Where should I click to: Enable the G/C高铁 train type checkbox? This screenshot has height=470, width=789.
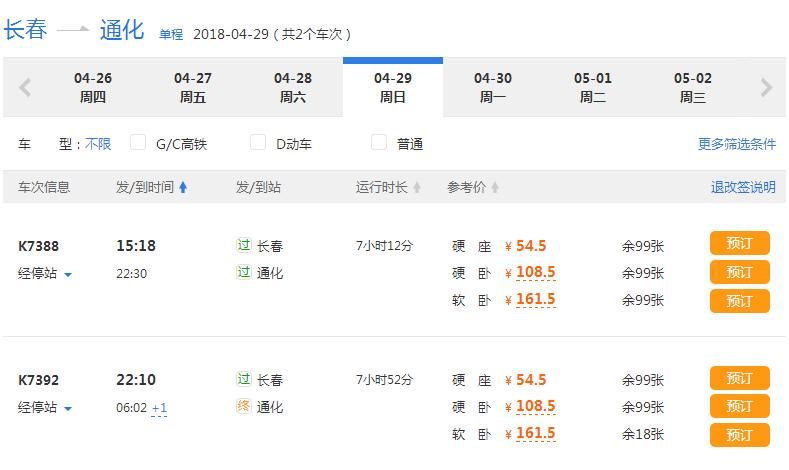click(x=138, y=143)
